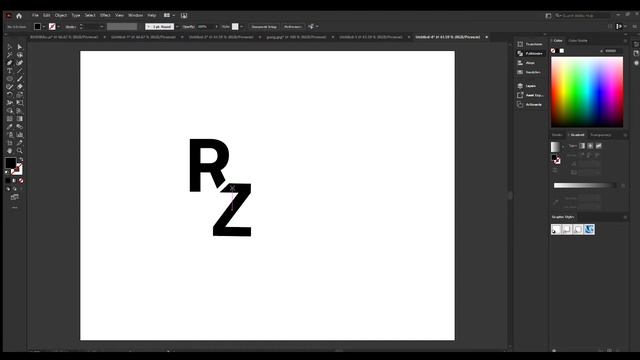
Task: Choose Freeform gradient type
Action: pyautogui.click(x=598, y=146)
